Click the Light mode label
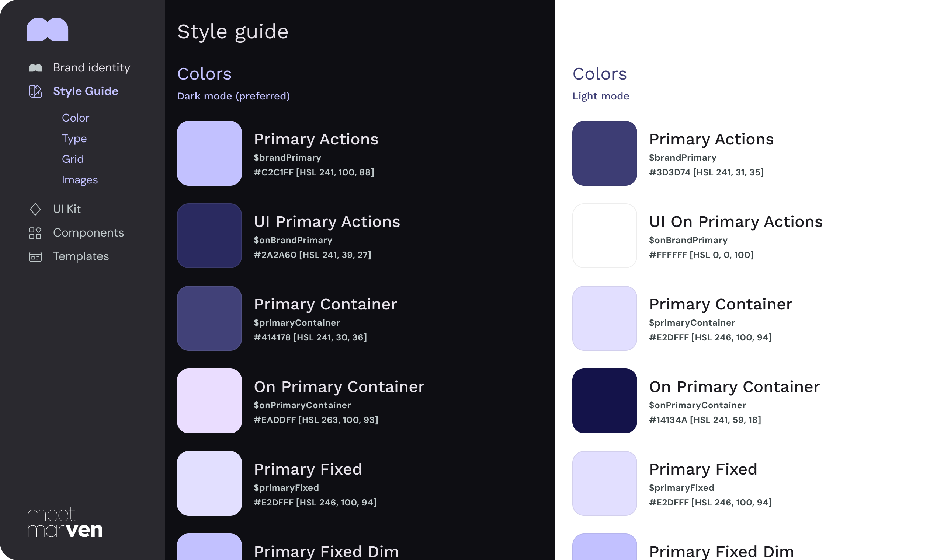The image size is (944, 560). point(600,96)
